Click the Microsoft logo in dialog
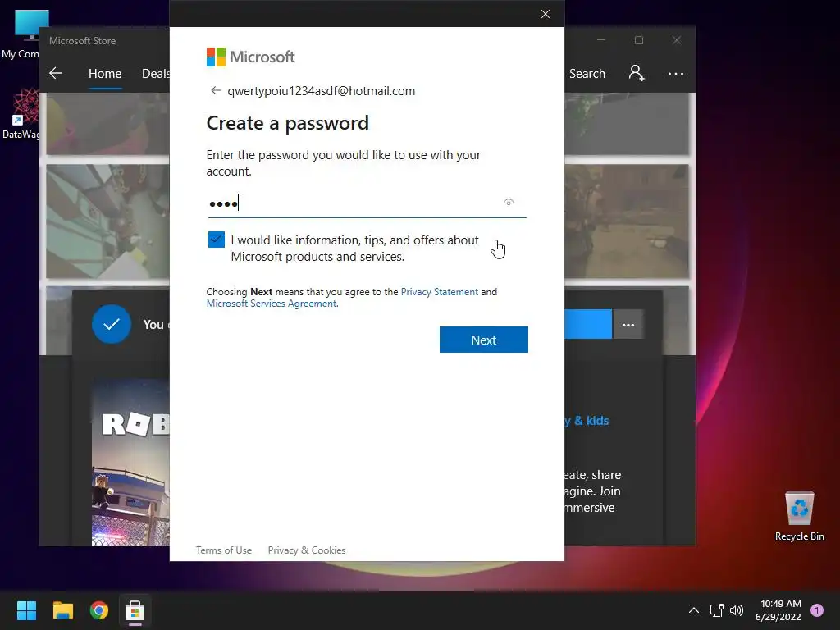840x630 pixels. click(251, 57)
